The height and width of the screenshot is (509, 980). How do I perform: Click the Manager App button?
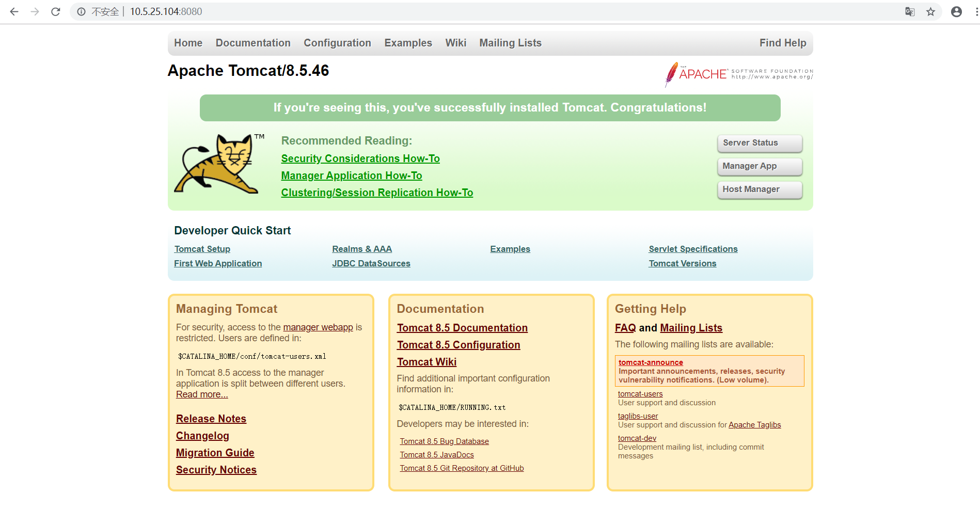point(760,166)
